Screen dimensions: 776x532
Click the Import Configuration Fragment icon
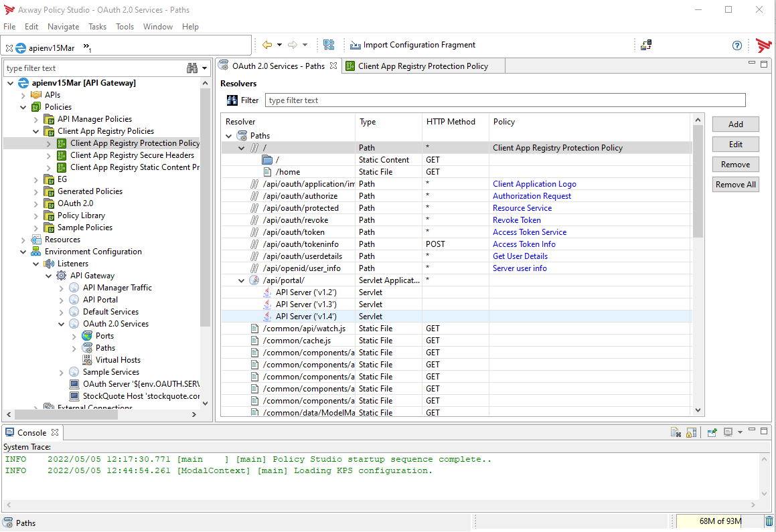(355, 45)
